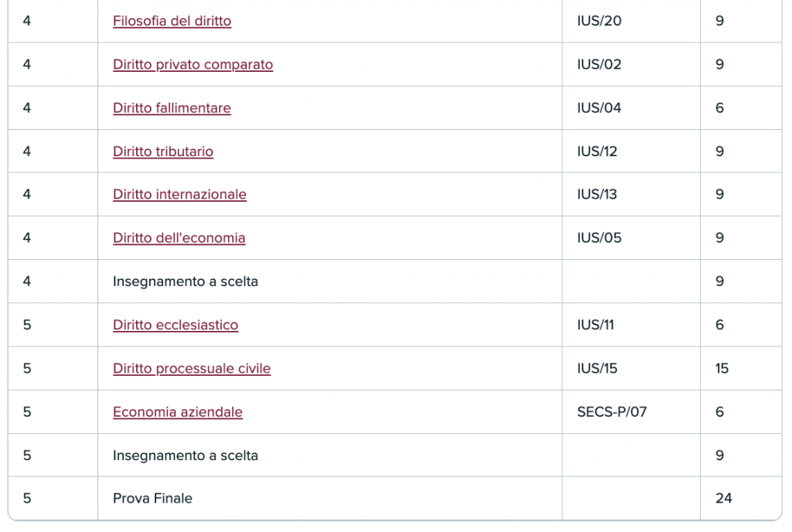
Task: Click the 24 credits cell
Action: 724,499
